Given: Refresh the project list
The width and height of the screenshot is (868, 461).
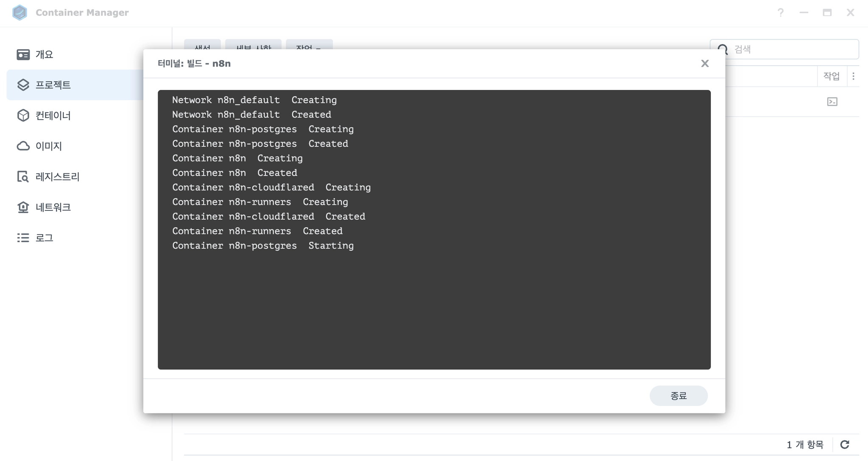Looking at the screenshot, I should 845,444.
